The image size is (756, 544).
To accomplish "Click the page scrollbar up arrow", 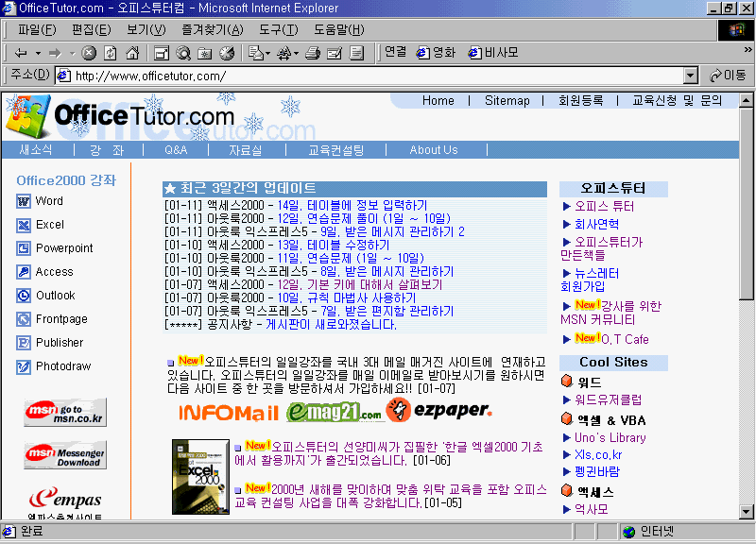I will point(746,100).
